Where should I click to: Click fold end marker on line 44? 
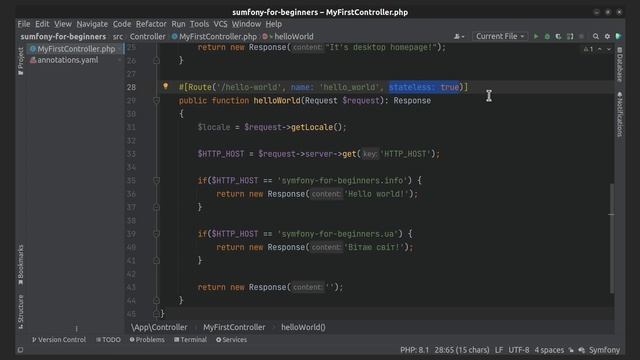pyautogui.click(x=156, y=300)
